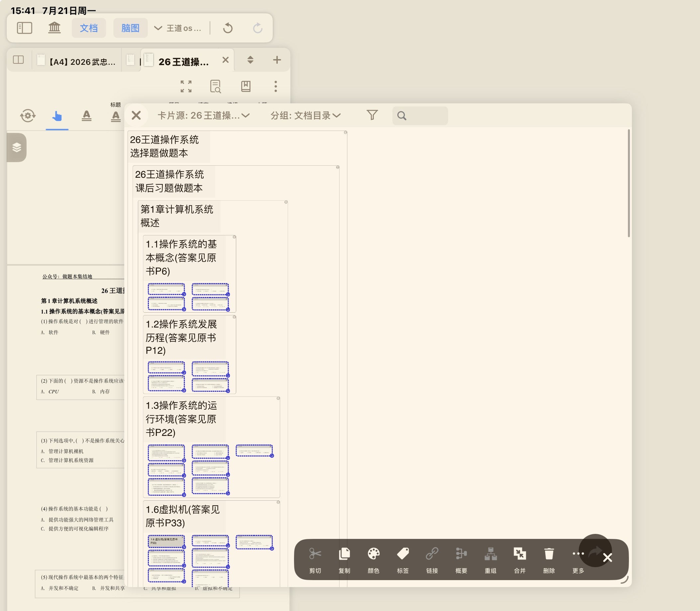Open the 分组: 文档目录 grouping dropdown
This screenshot has width=700, height=611.
305,116
